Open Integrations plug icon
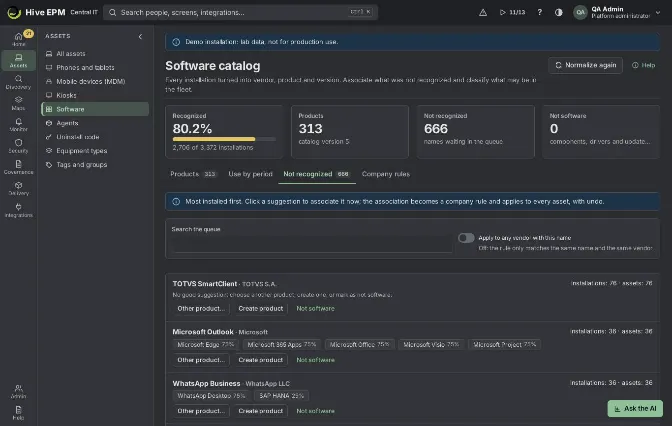Viewport: 672px width, 426px height. coord(18,210)
